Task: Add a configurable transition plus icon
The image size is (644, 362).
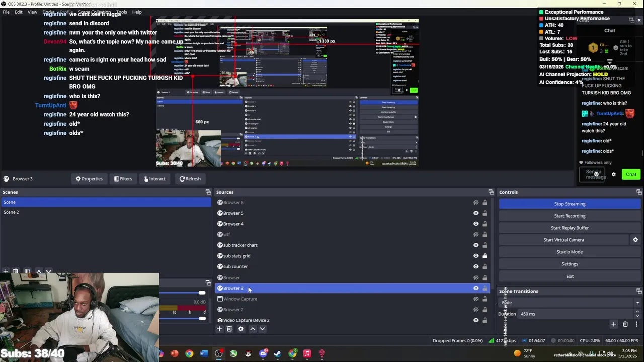Action: coord(614,324)
